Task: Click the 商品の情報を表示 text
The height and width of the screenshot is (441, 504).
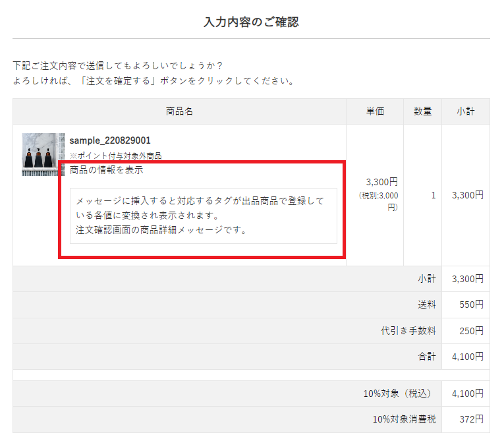Action: (106, 170)
